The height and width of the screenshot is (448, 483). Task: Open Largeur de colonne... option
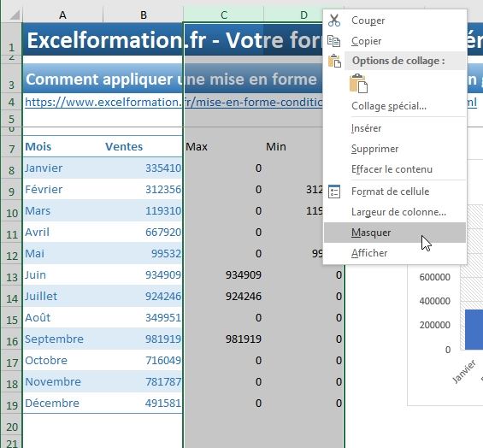coord(395,212)
